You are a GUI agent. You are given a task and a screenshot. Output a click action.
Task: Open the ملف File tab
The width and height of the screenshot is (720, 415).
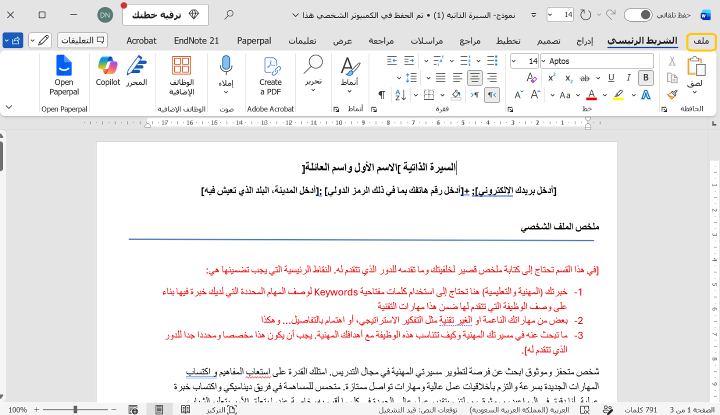click(701, 41)
